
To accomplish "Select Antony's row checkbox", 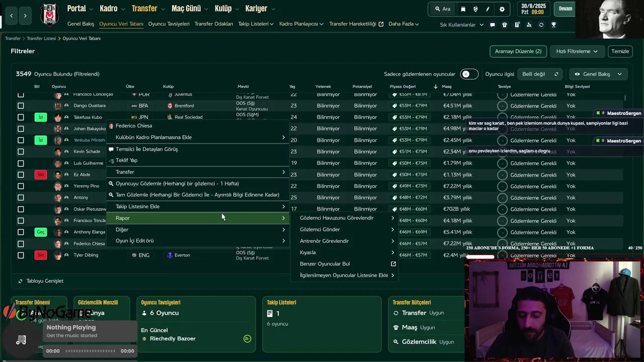I will click(x=21, y=198).
